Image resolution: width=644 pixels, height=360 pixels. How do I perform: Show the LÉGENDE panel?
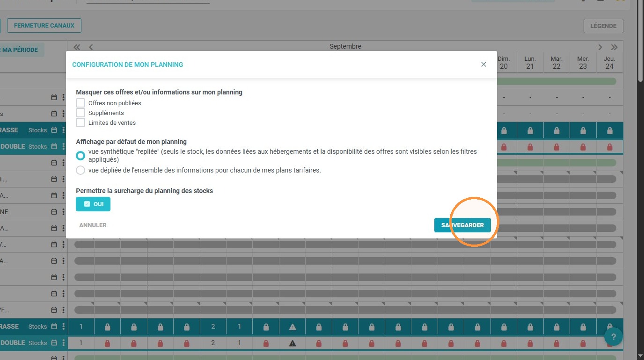(x=603, y=26)
